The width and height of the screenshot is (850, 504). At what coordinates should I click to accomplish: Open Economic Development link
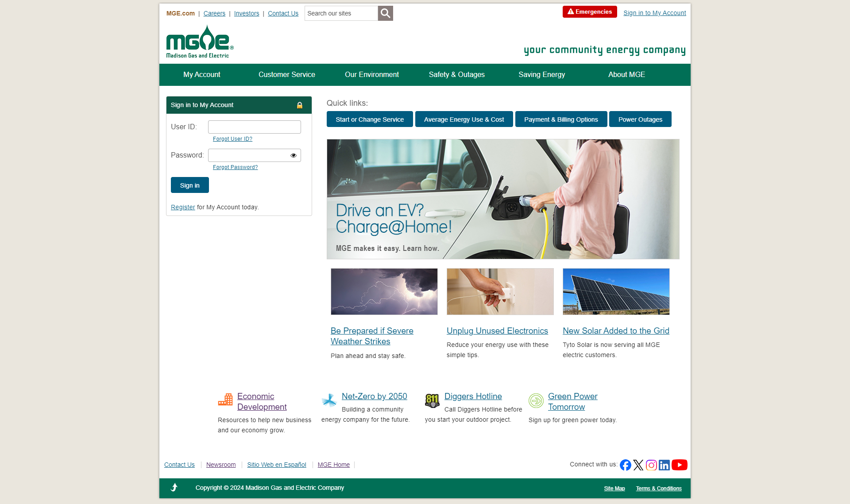pyautogui.click(x=262, y=401)
